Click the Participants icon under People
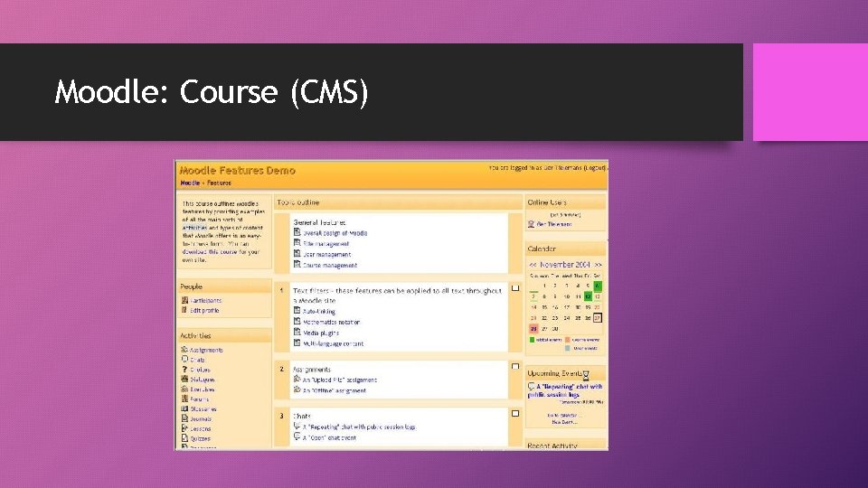868x488 pixels. [x=184, y=300]
